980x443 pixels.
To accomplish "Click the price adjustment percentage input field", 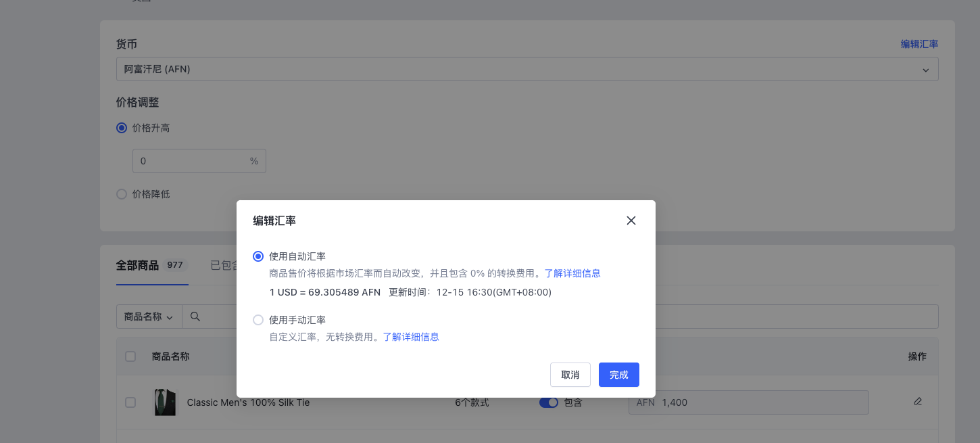I will coord(192,161).
